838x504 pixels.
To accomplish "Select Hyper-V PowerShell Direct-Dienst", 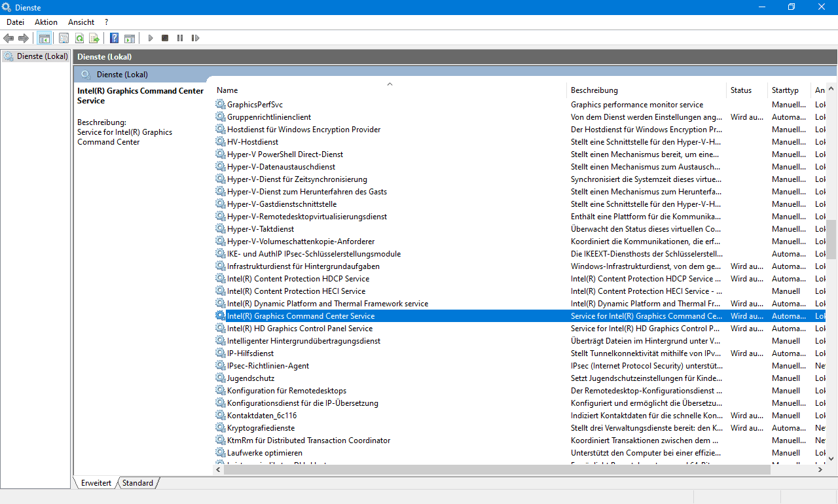I will (x=520, y=154).
